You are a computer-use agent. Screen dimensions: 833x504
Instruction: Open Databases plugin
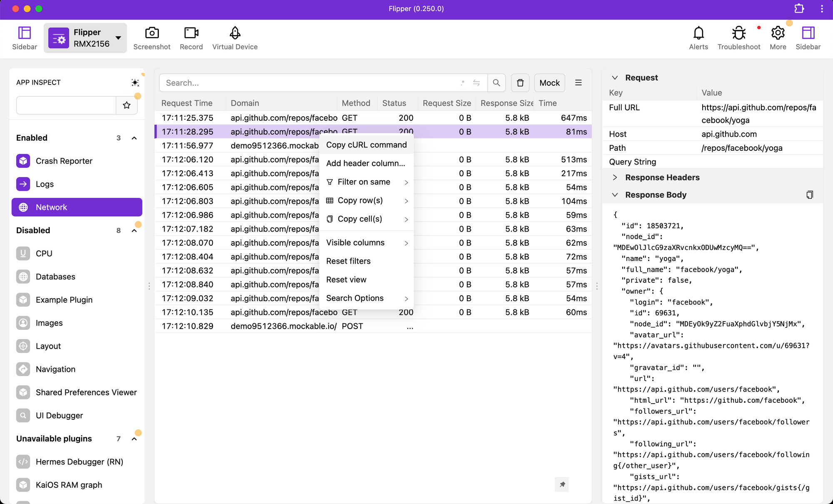[x=77, y=277]
